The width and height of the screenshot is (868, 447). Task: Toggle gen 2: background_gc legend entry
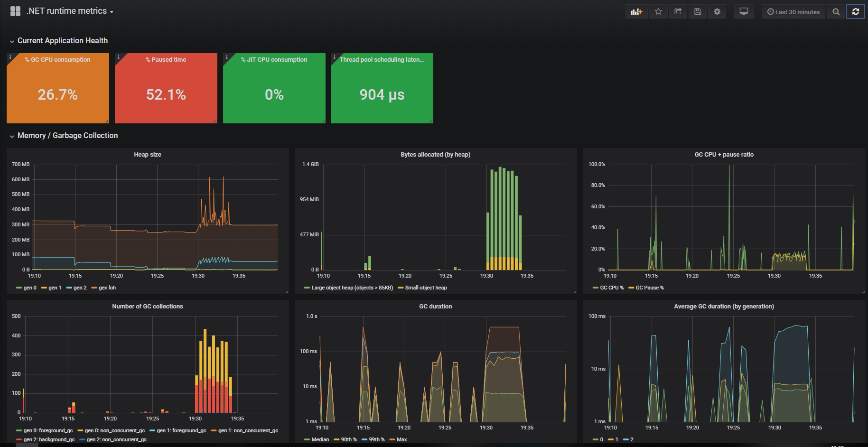49,439
